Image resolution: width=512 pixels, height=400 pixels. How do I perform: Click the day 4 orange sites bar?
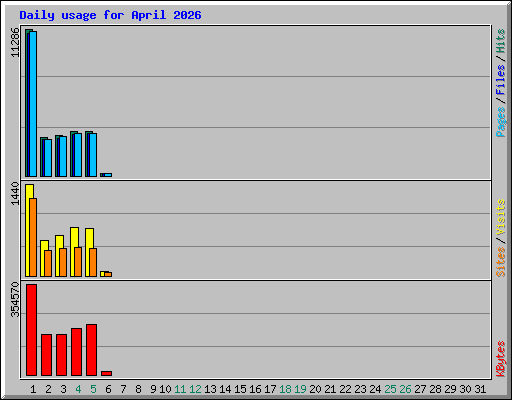(78, 262)
